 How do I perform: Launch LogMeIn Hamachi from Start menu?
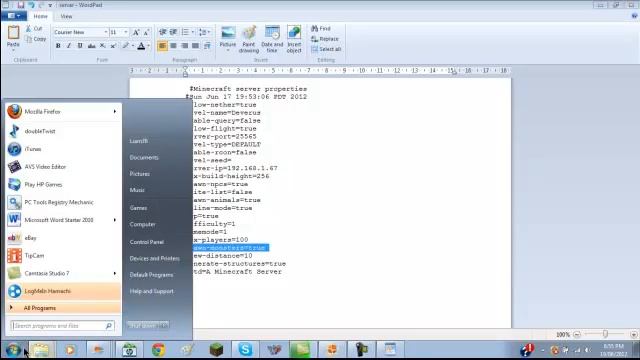click(63, 291)
